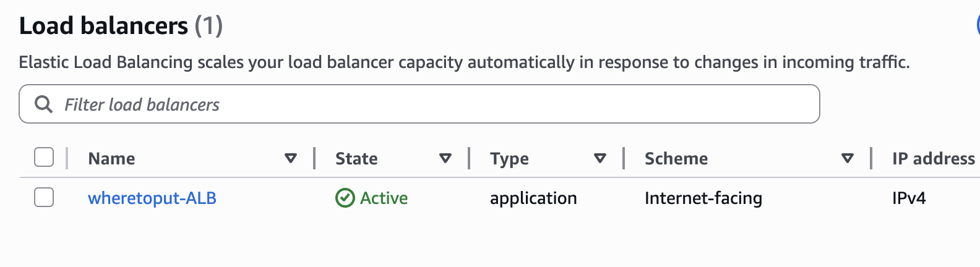Screen dimensions: 980x267
Task: Click the green Active status checkmark icon
Action: [345, 198]
